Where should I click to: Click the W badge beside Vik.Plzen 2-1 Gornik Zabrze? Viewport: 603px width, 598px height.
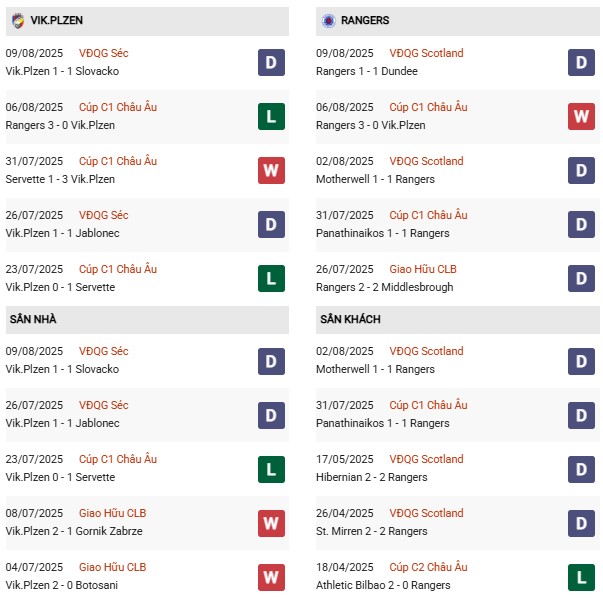(271, 522)
